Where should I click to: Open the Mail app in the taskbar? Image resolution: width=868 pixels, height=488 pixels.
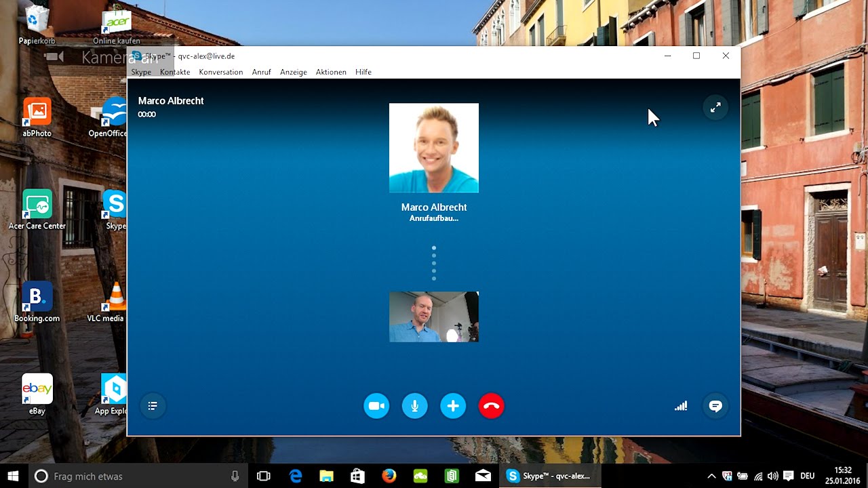point(483,476)
